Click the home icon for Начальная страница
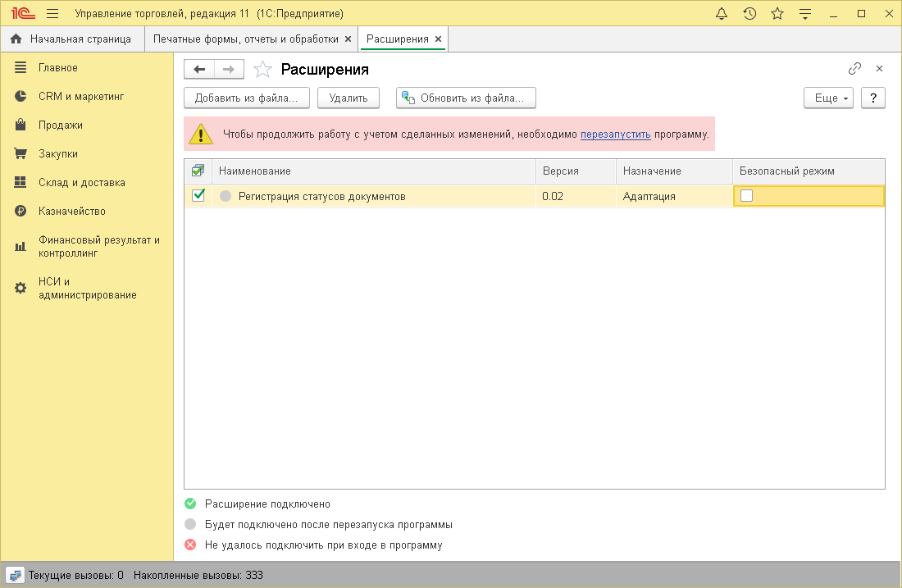This screenshot has height=588, width=902. click(14, 38)
